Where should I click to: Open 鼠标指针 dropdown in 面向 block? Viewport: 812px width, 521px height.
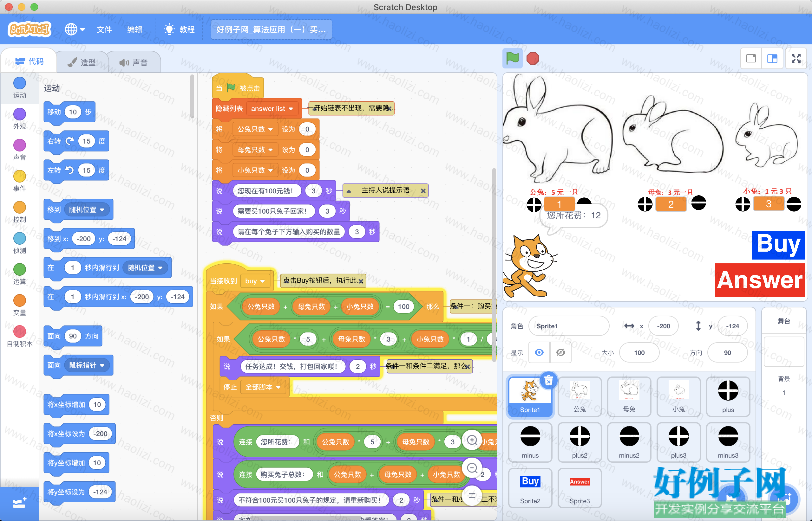pyautogui.click(x=87, y=365)
